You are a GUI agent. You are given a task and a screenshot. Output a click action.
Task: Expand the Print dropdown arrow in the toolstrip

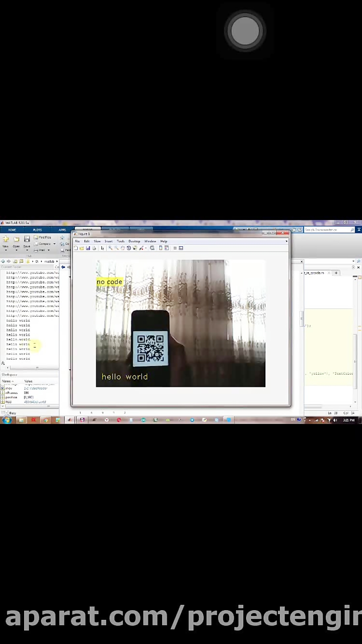[49, 250]
